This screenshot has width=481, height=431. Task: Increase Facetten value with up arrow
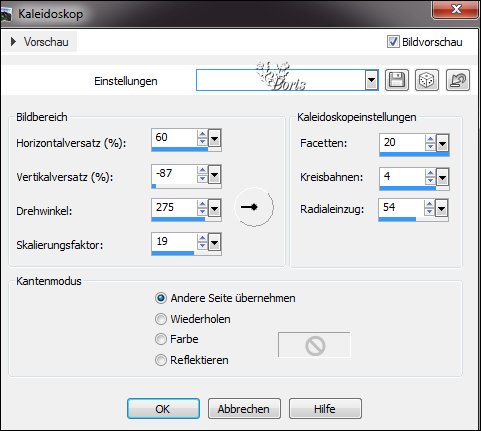click(430, 139)
